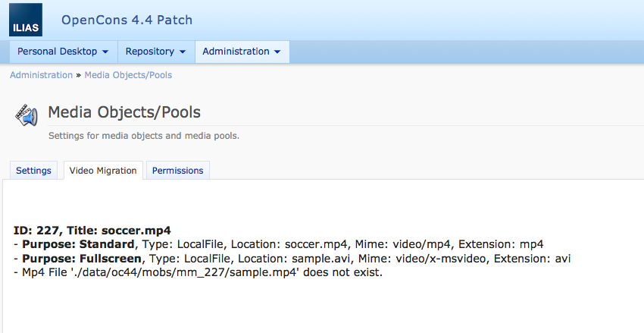Viewport: 644px width, 333px height.
Task: Expand the Administration dropdown arrow
Action: (277, 52)
